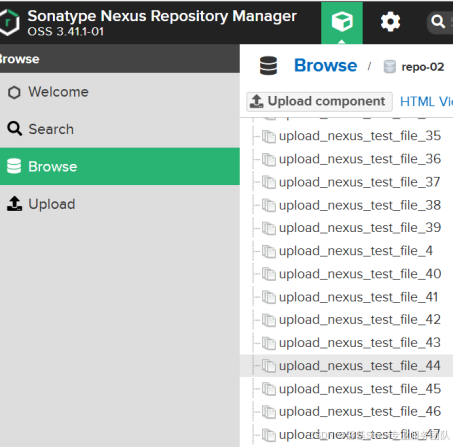This screenshot has height=447, width=454.
Task: Click the Welcome hexagon icon
Action: pyautogui.click(x=14, y=92)
